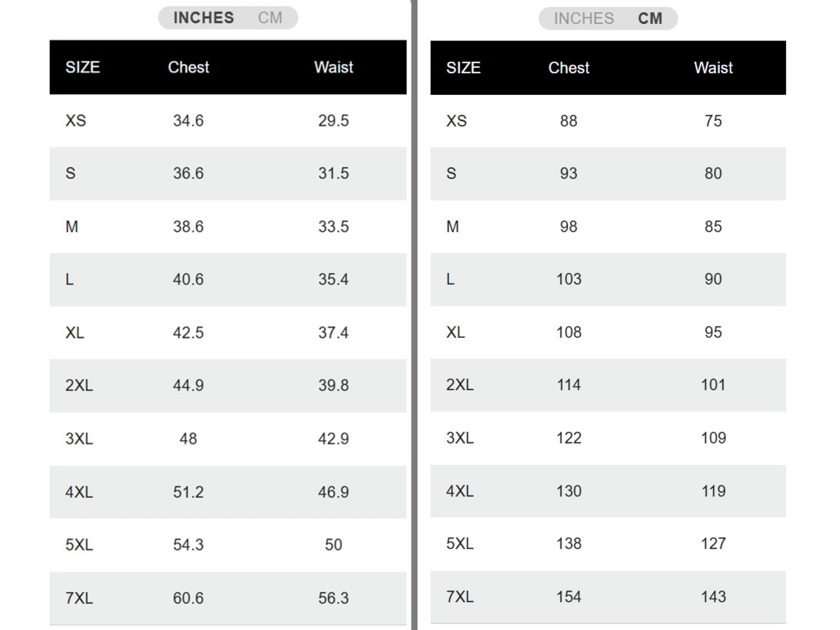Click the Waist header in the CM table
This screenshot has height=630, width=840.
tap(714, 68)
